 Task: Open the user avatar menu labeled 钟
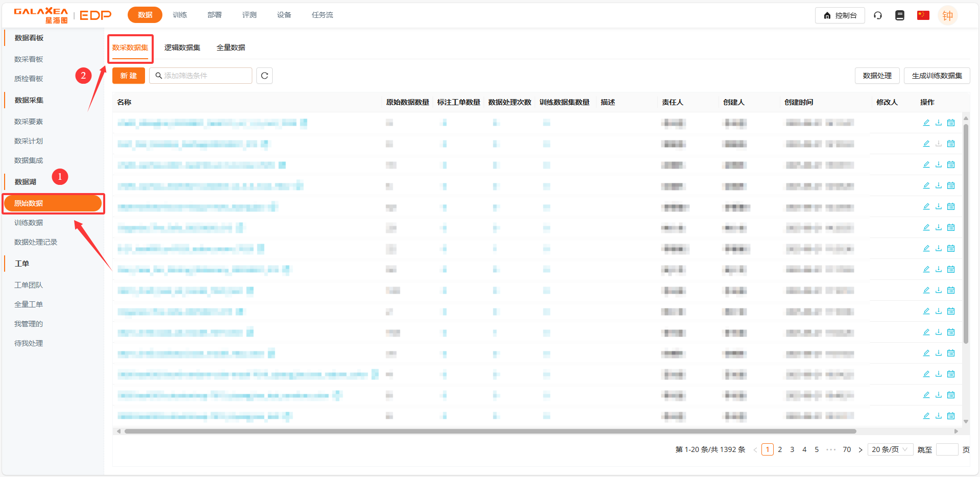(x=947, y=16)
